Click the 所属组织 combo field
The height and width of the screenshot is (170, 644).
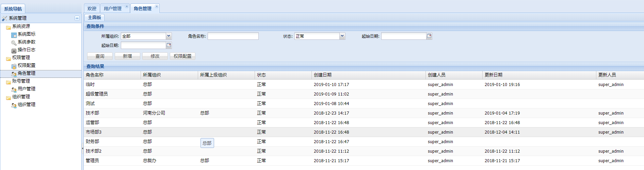(143, 36)
